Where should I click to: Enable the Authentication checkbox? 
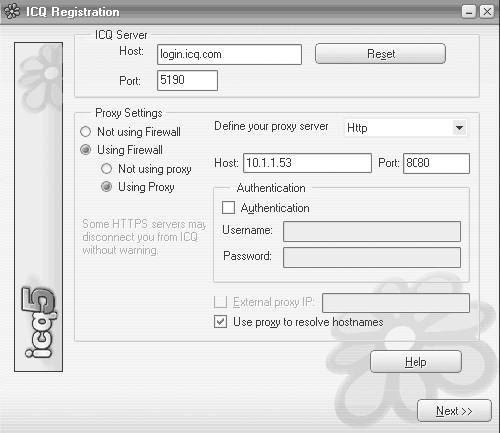pos(228,207)
